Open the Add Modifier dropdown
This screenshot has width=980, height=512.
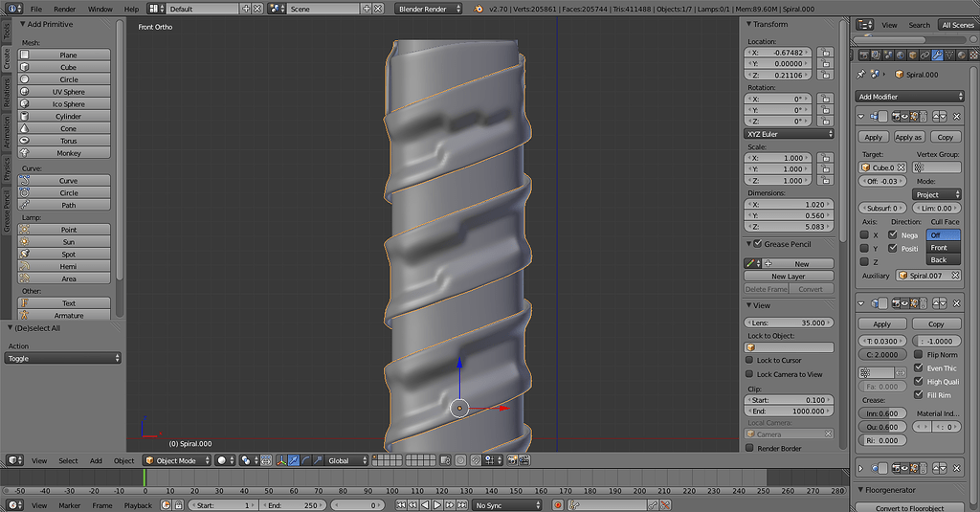(909, 97)
